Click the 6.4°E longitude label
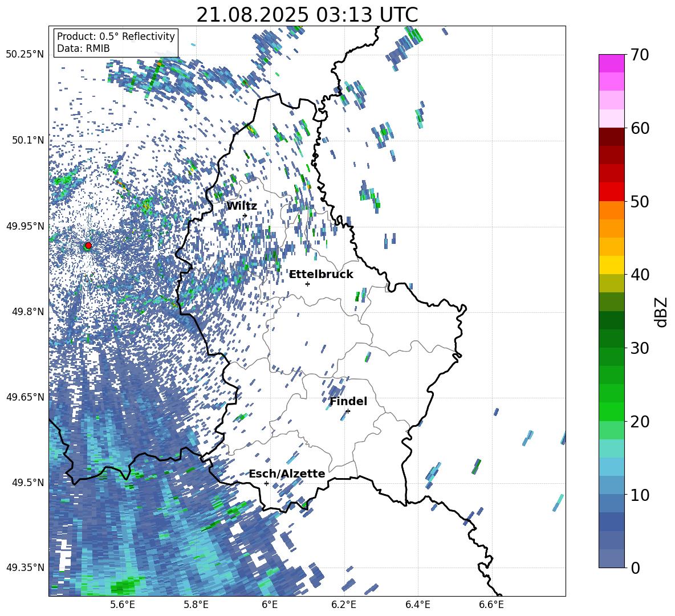 [x=417, y=605]
